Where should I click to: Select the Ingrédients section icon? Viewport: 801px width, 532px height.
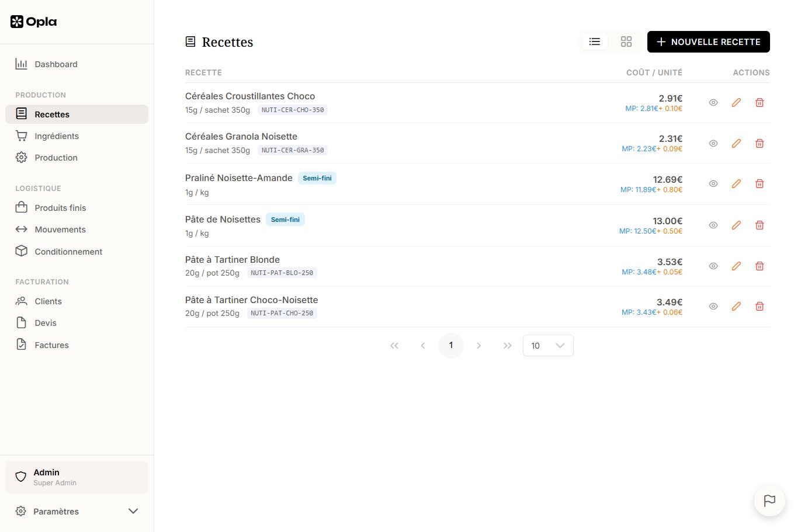pyautogui.click(x=21, y=135)
